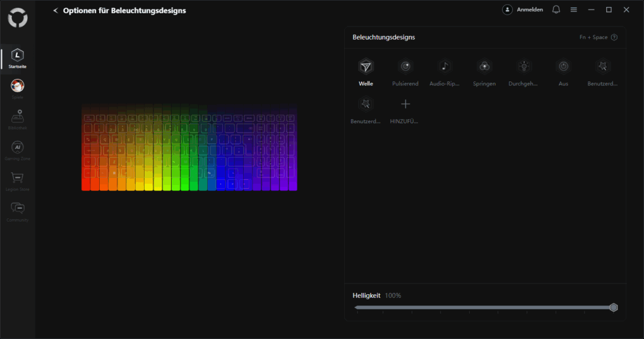Click the rainbow keyboard preview
The image size is (644, 339).
(189, 147)
